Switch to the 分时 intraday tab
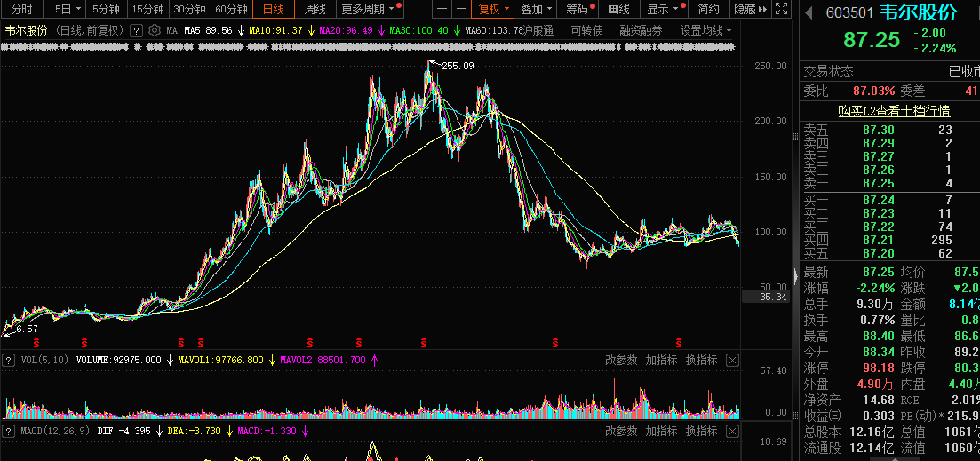The height and width of the screenshot is (461, 980). pos(21,10)
